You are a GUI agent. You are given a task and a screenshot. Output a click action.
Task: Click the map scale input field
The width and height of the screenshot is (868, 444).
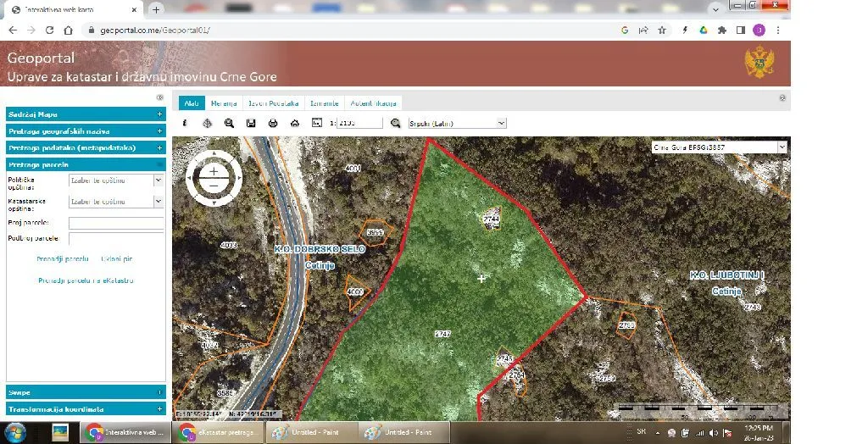click(x=359, y=124)
